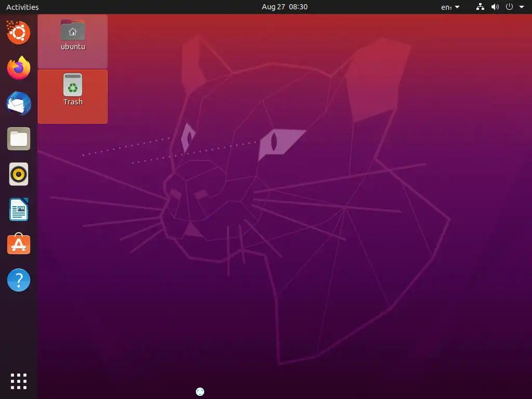
Task: Click the Activities button
Action: pyautogui.click(x=22, y=7)
